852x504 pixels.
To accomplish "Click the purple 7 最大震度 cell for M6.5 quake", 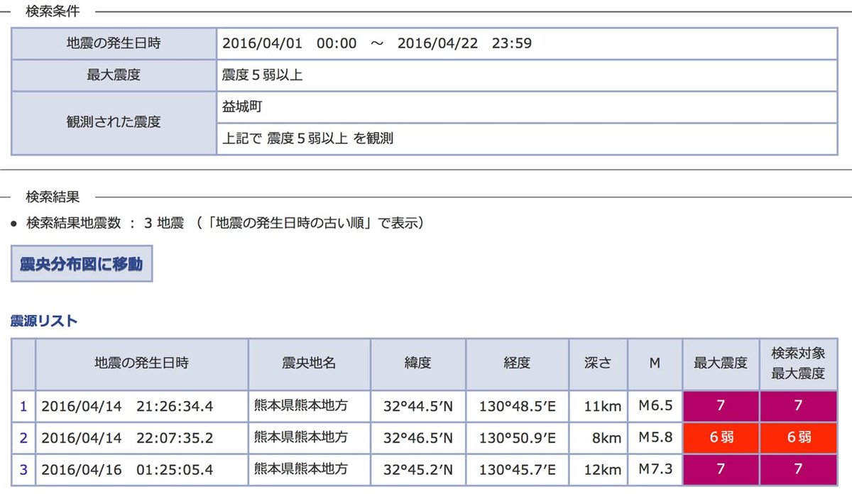I will tap(721, 407).
